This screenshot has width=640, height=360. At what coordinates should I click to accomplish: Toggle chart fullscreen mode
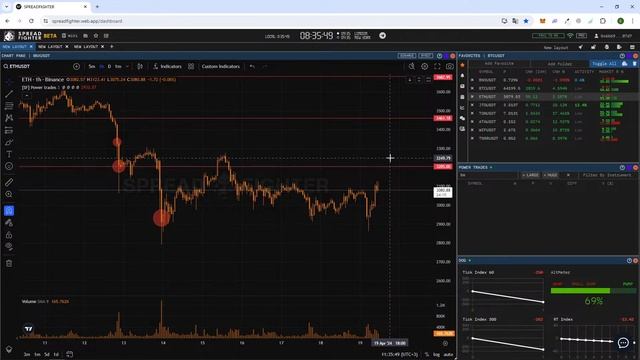pos(437,66)
